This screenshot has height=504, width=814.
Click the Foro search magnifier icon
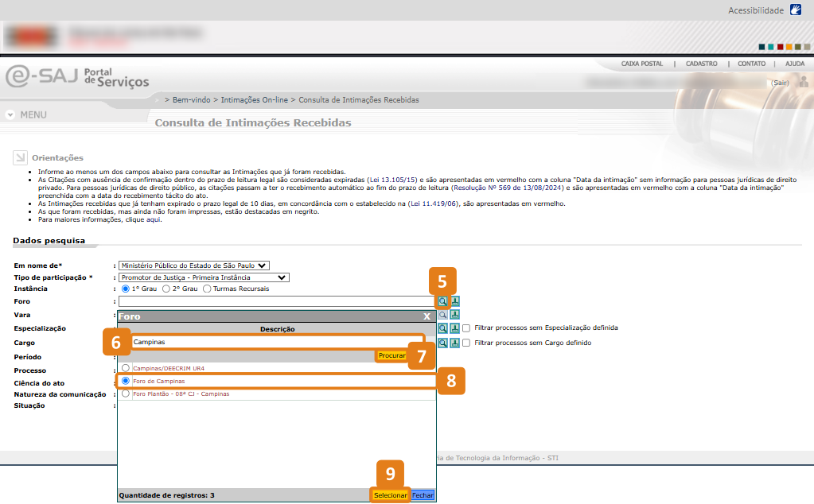pyautogui.click(x=442, y=301)
